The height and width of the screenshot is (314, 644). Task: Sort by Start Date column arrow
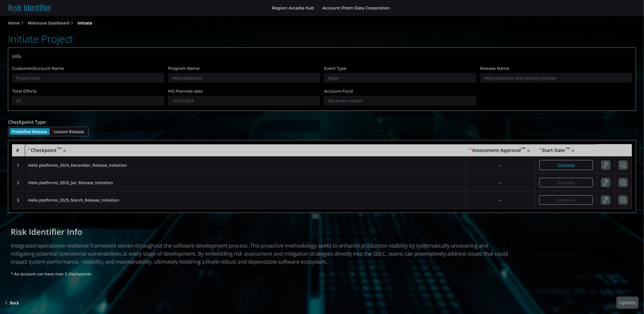(x=573, y=151)
